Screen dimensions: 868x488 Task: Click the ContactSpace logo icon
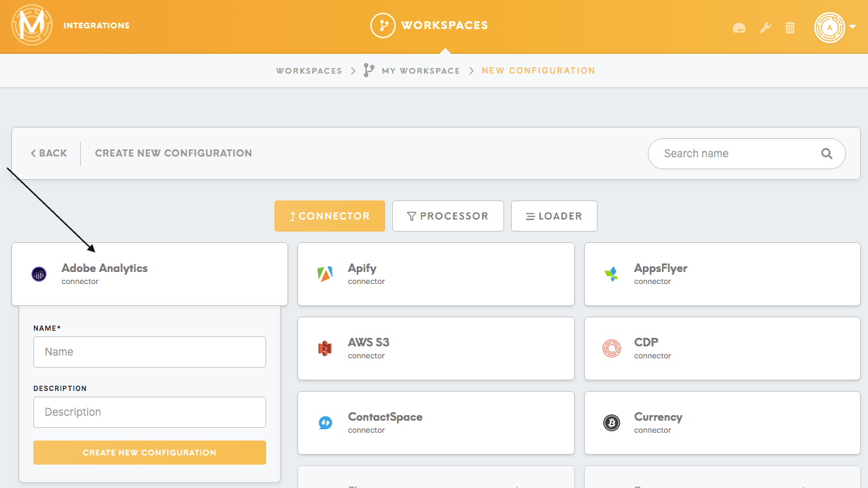(x=325, y=423)
